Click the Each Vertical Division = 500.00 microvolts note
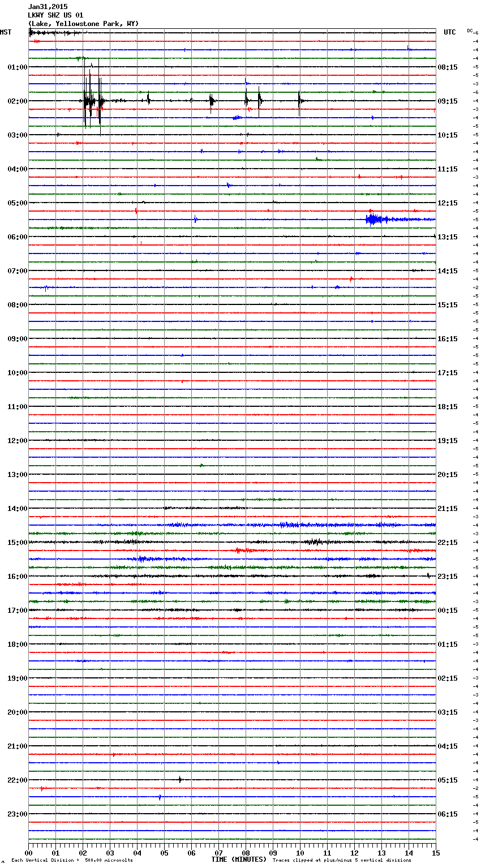This screenshot has width=481, height=868. pos(72,861)
